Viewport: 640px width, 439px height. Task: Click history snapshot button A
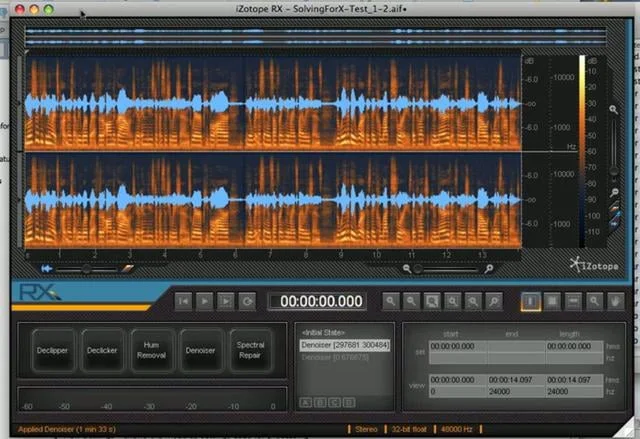pos(306,403)
